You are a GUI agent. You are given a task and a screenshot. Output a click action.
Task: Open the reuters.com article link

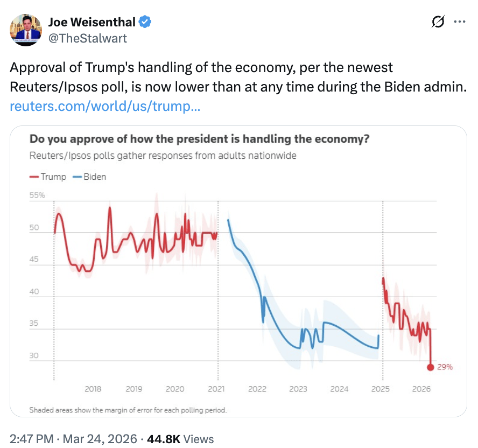[105, 106]
